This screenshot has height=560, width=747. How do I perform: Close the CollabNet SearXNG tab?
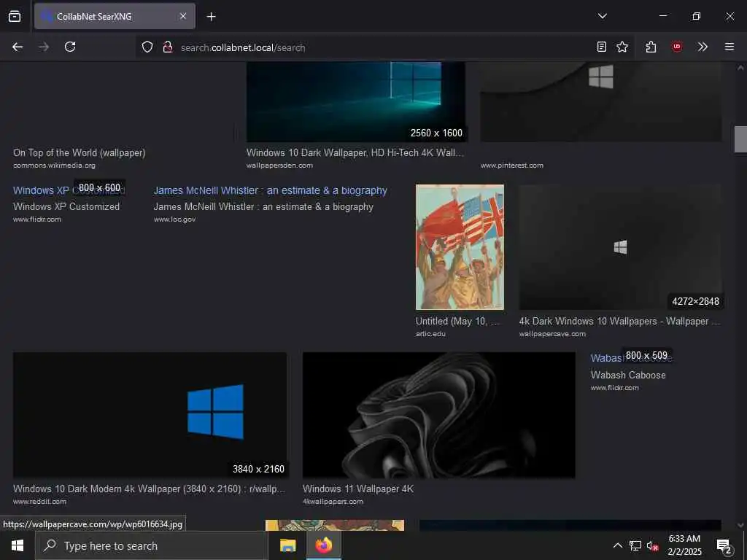(x=183, y=16)
